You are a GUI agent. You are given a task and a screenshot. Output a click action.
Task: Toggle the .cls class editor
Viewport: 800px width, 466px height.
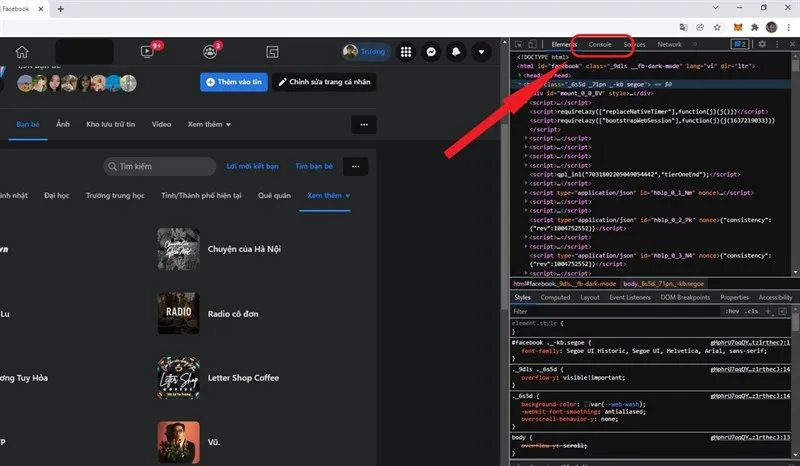pos(752,311)
